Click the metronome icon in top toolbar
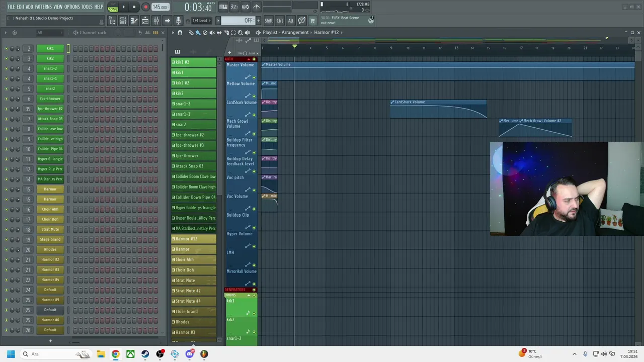644x362 pixels. 257,7
